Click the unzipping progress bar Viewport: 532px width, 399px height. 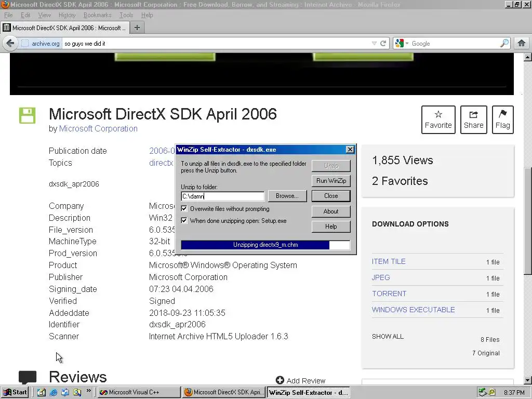(265, 245)
